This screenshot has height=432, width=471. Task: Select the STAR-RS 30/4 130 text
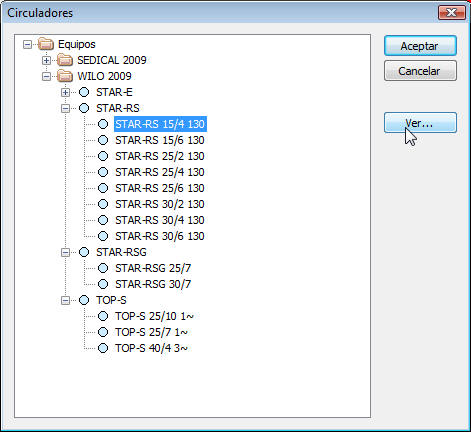[160, 220]
